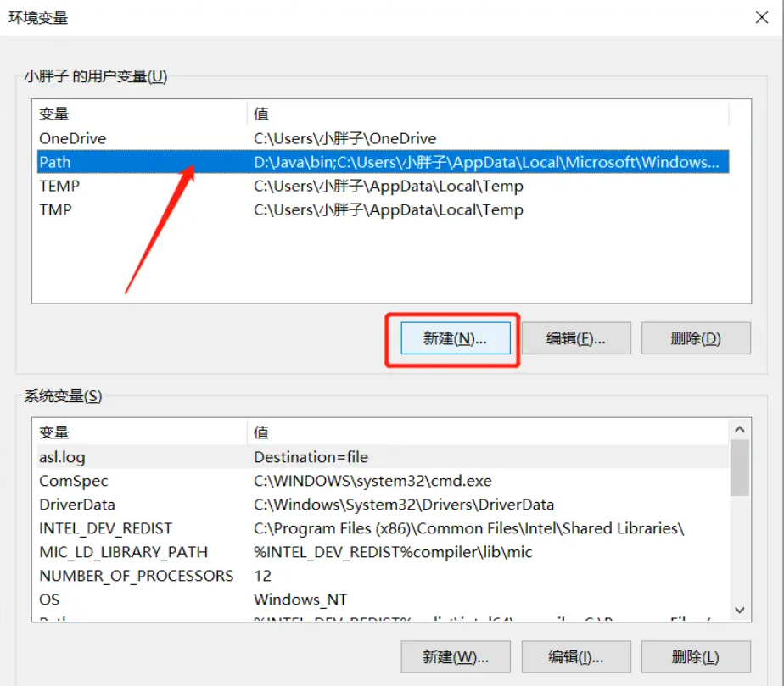Select the Path user variable name
This screenshot has height=686, width=784.
click(x=55, y=162)
